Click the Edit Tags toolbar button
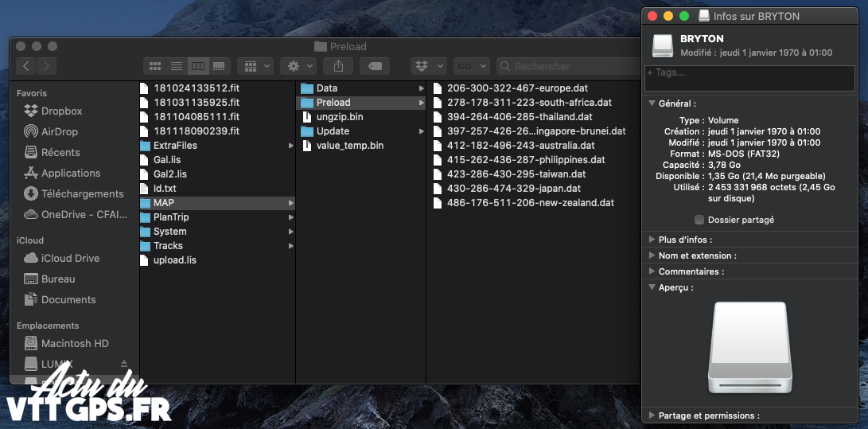868x429 pixels. (x=375, y=66)
